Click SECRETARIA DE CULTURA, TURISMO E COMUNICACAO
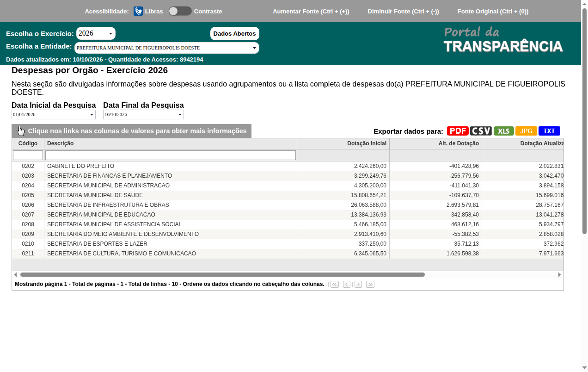Screen dimensions: 588x372 122,254
